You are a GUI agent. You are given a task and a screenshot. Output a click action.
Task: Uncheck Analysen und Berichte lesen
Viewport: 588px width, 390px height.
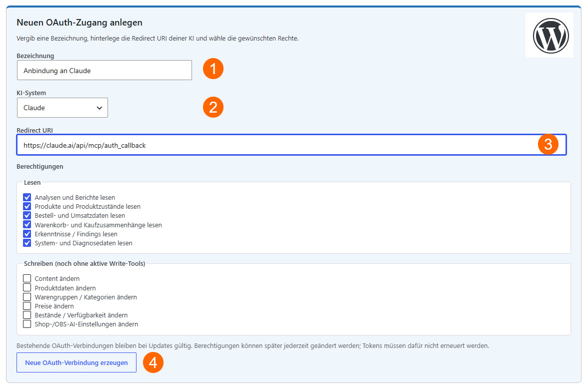coord(27,197)
